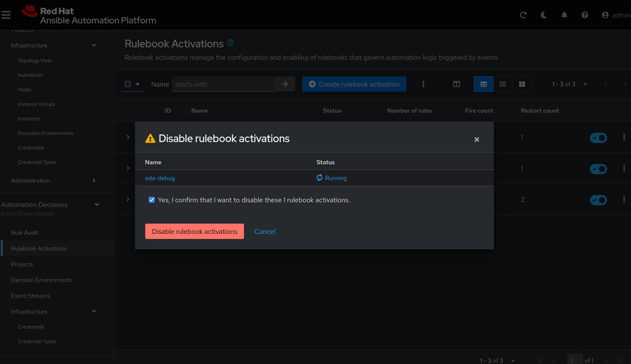Toggle enabled switch for second activation row
The height and width of the screenshot is (364, 631).
coord(599,169)
